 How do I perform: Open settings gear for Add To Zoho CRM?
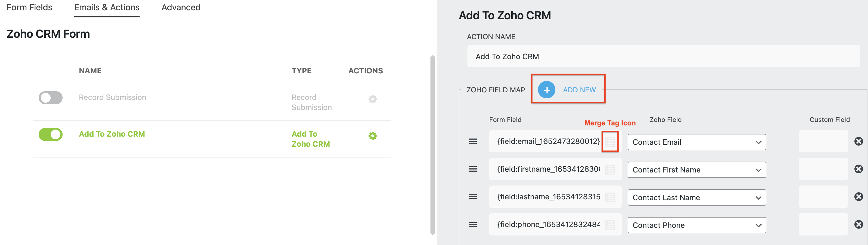click(372, 136)
